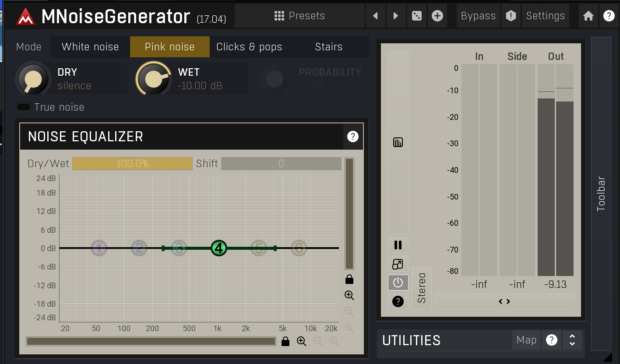Image resolution: width=620 pixels, height=364 pixels.
Task: Click the DRY value reading silence
Action: 74,86
